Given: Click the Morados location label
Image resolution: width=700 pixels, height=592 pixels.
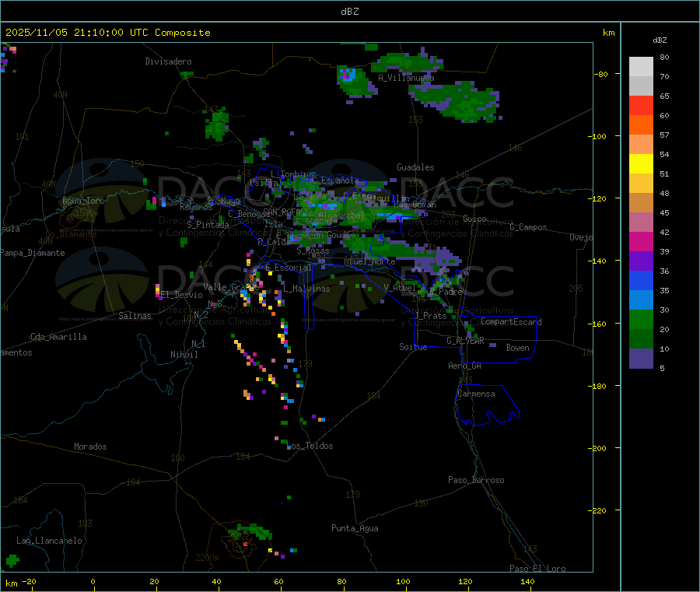Looking at the screenshot, I should pos(90,447).
